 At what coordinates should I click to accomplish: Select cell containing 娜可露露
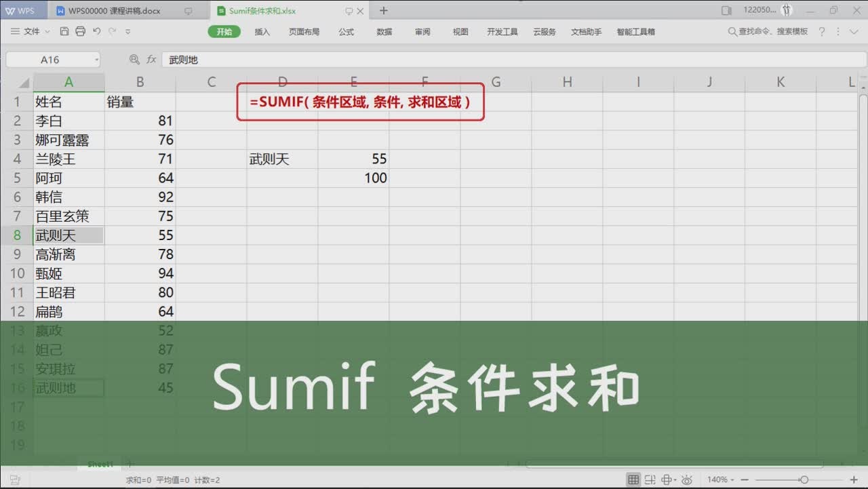pos(68,140)
